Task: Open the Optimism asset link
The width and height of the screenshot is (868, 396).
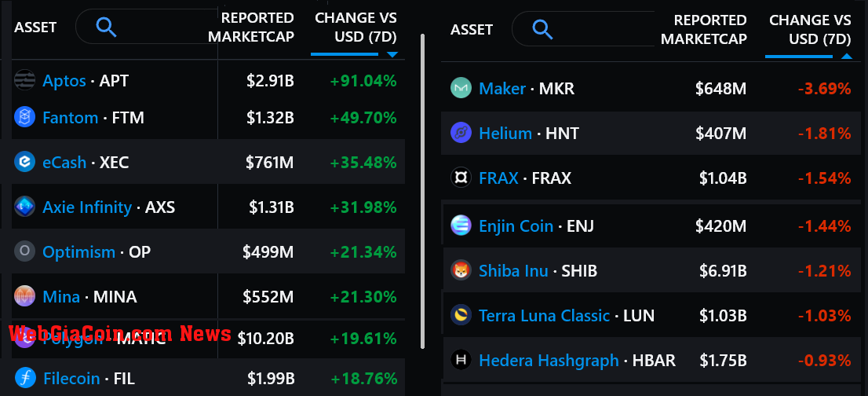Action: [x=79, y=252]
